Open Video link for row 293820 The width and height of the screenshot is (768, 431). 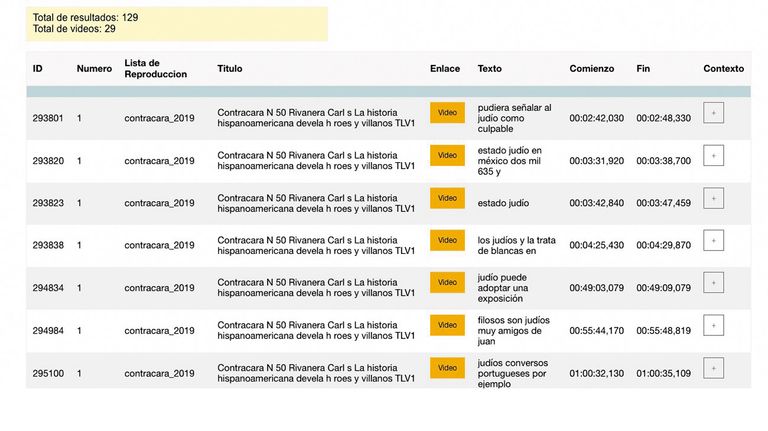(447, 155)
